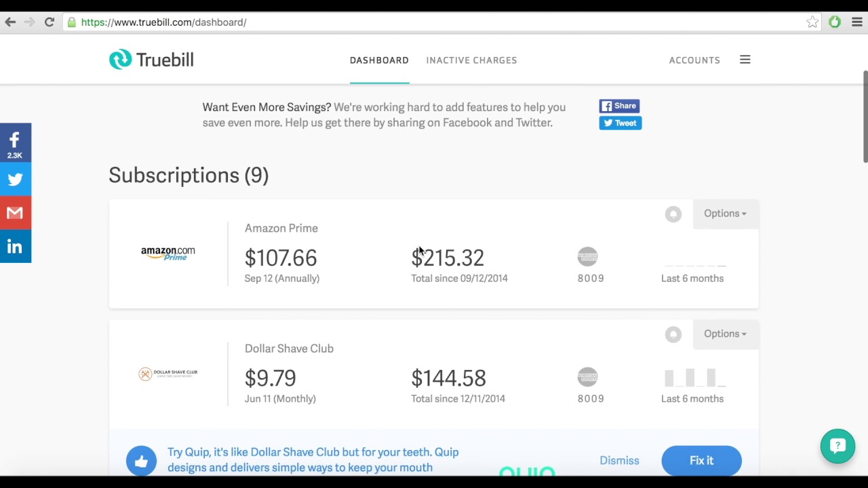Screen dimensions: 868x488
Task: Click the address bar URL
Action: [x=163, y=22]
